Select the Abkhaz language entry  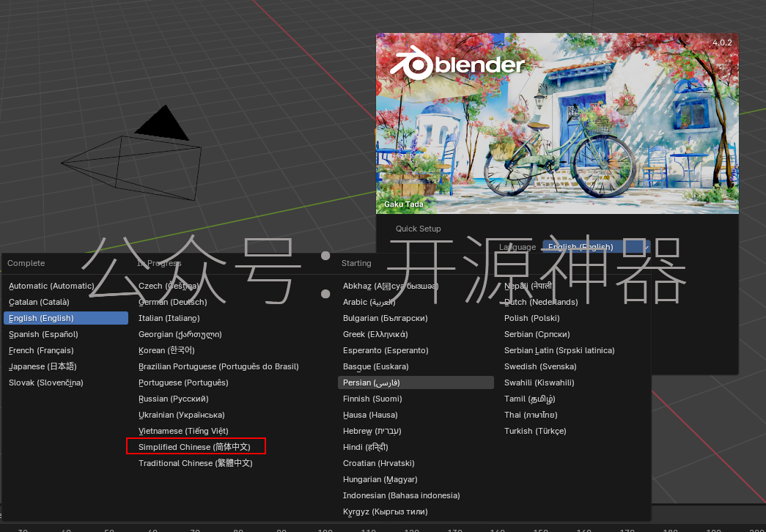(416, 286)
